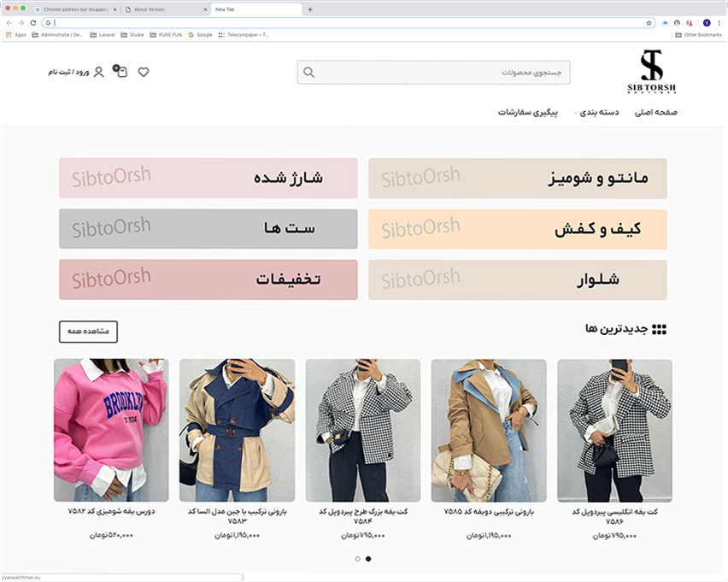Open the Chrome profile avatar
Image resolution: width=728 pixels, height=582 pixels.
pos(707,23)
